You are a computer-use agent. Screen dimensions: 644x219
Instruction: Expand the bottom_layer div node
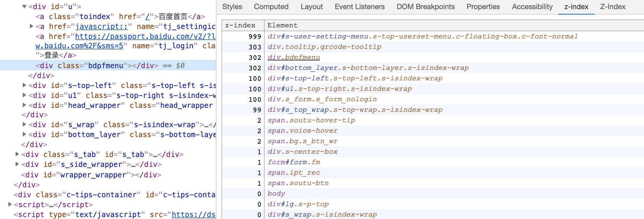click(24, 134)
